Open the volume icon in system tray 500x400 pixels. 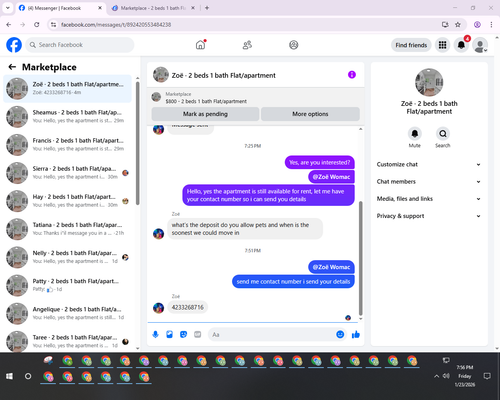pyautogui.click(x=446, y=376)
